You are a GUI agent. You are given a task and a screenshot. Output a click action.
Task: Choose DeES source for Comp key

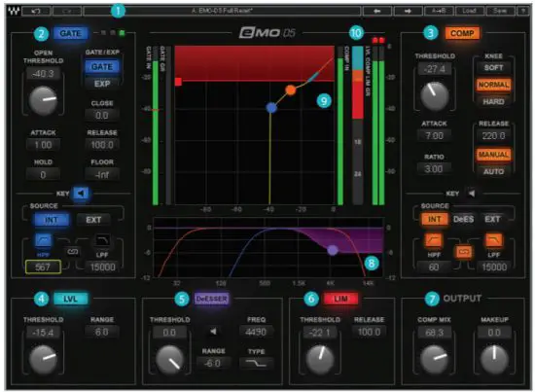click(x=463, y=219)
